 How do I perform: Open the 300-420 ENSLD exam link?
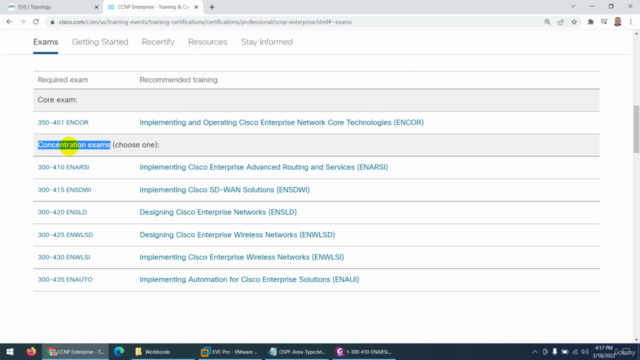(x=62, y=212)
